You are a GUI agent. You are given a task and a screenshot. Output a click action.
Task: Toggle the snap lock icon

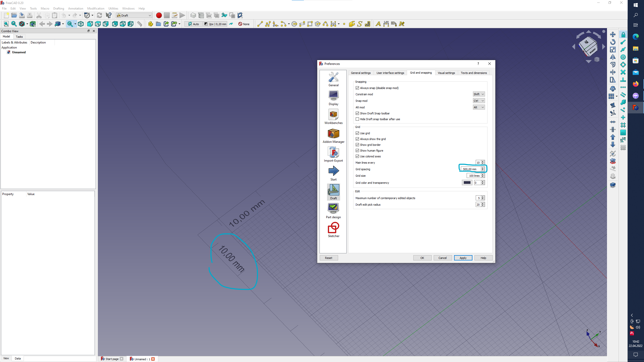tap(623, 34)
